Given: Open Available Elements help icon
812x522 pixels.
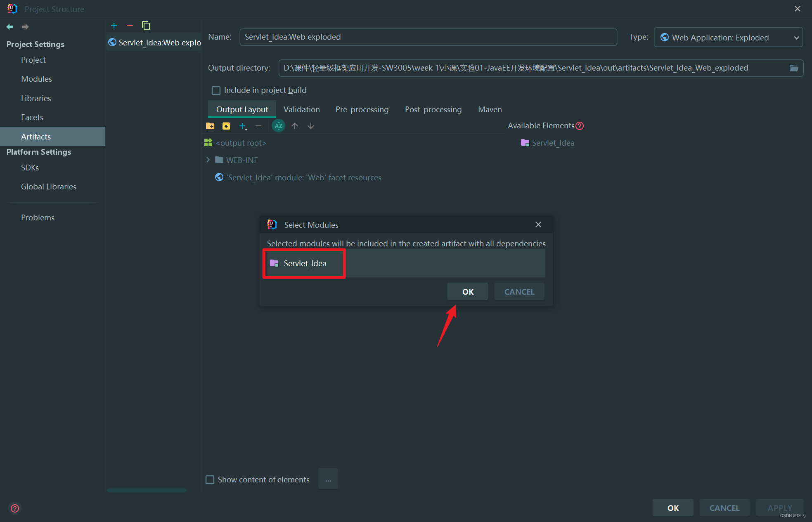Looking at the screenshot, I should (x=580, y=126).
